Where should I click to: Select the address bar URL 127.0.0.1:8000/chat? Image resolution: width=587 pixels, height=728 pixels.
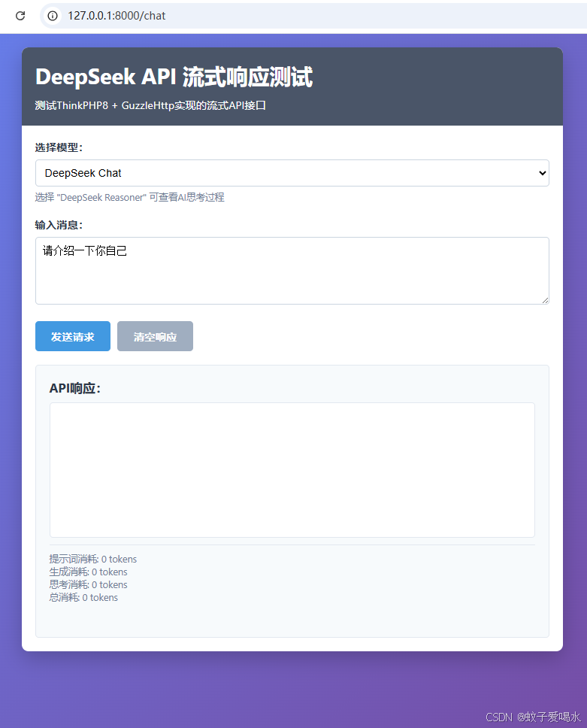click(116, 16)
